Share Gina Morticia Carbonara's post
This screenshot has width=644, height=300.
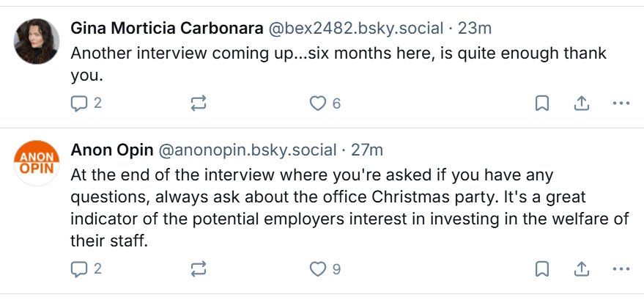[582, 103]
